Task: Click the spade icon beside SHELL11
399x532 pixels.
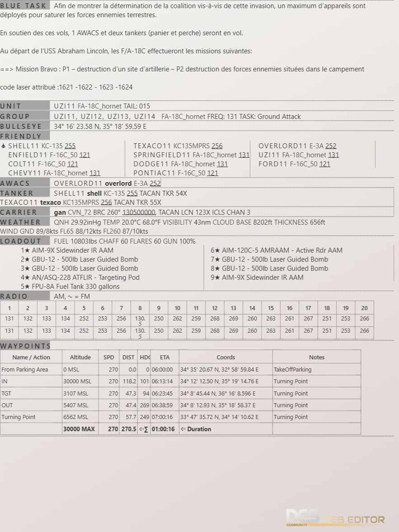Action: pos(4,146)
